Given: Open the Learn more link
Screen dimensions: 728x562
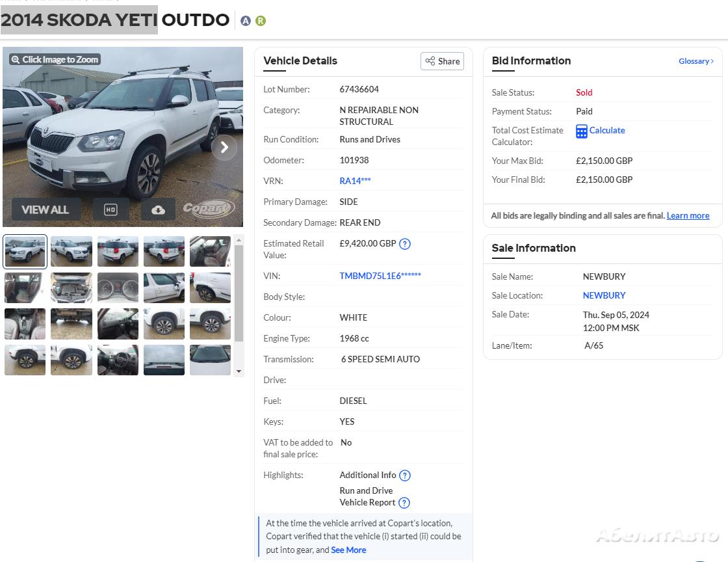Looking at the screenshot, I should (688, 216).
